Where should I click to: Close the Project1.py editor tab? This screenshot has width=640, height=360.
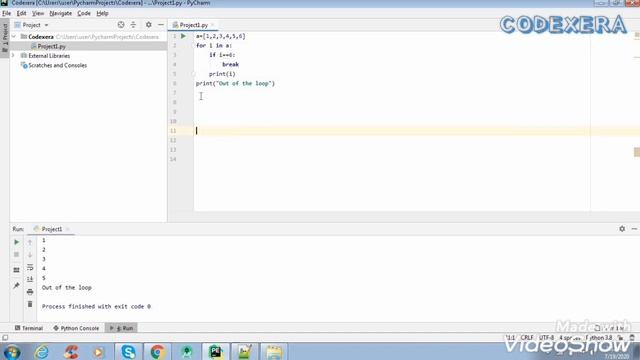[x=213, y=25]
